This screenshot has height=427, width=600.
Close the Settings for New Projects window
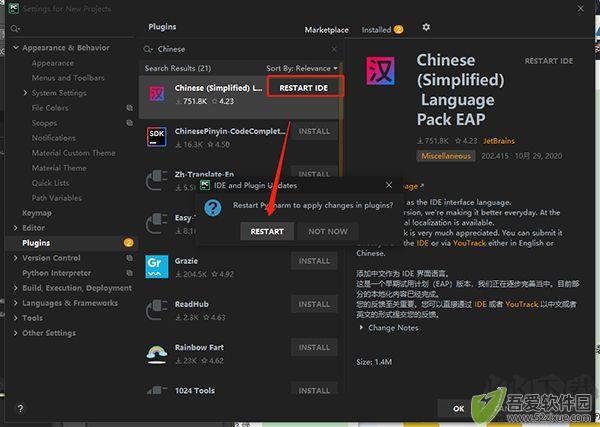tap(580, 8)
